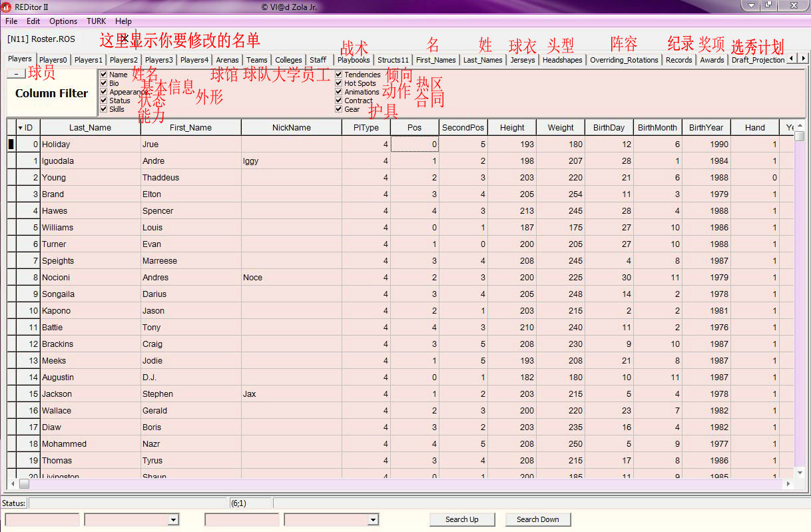Uncheck the Name column filter checkbox
Image resolution: width=811 pixels, height=532 pixels.
[x=104, y=75]
